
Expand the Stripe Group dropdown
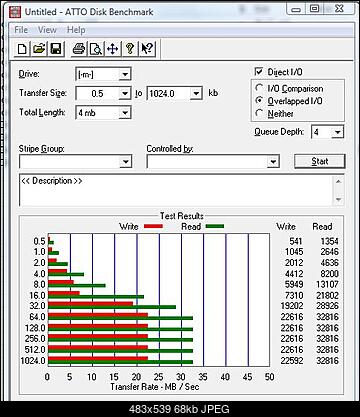pyautogui.click(x=125, y=162)
